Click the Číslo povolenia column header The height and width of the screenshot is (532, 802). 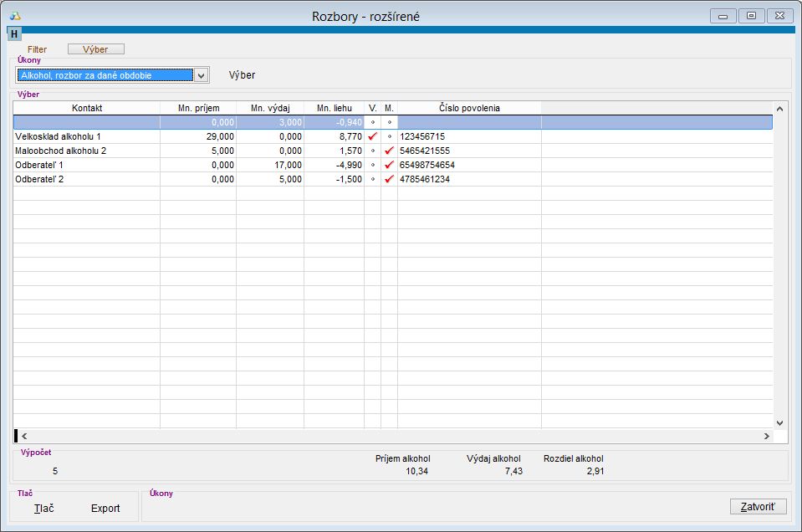click(x=469, y=108)
